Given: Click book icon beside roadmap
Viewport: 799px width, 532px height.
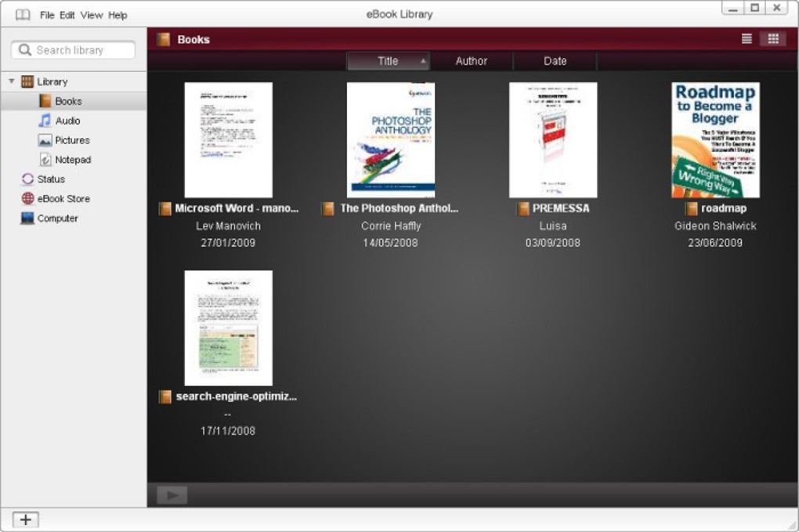Looking at the screenshot, I should pos(692,208).
